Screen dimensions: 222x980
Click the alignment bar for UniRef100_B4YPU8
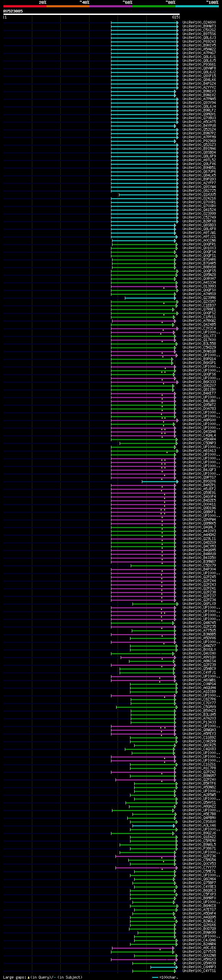pyautogui.click(x=144, y=125)
